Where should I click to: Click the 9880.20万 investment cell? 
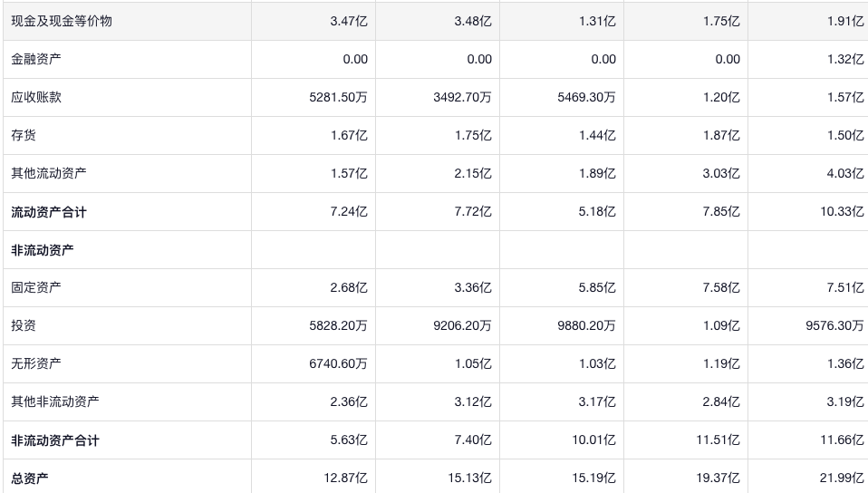click(x=586, y=325)
